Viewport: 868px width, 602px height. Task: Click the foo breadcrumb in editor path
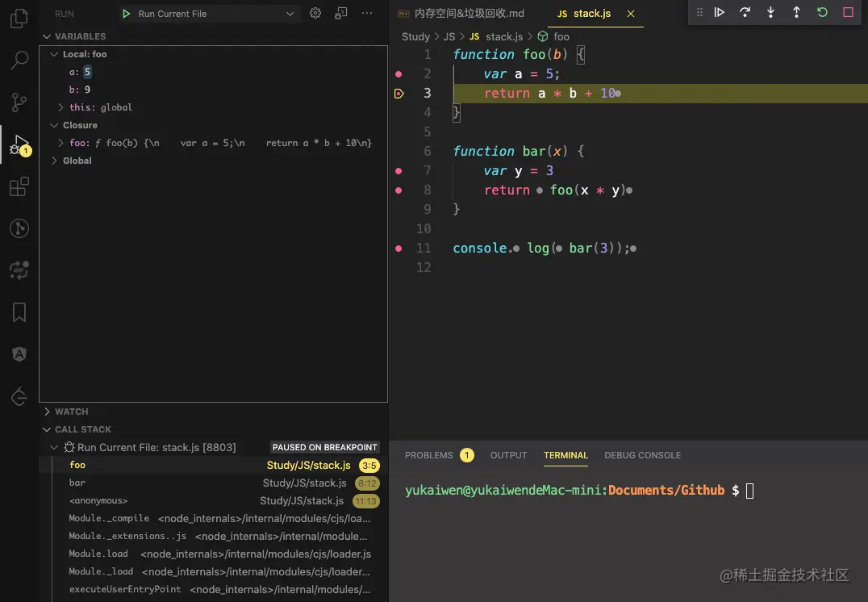[561, 36]
